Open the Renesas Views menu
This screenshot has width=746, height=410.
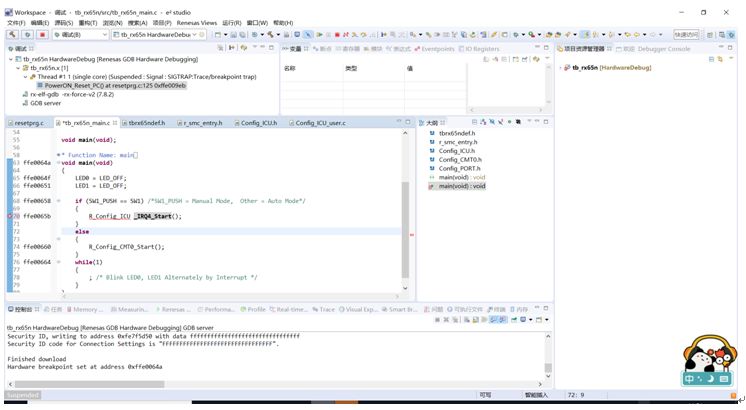tap(196, 23)
